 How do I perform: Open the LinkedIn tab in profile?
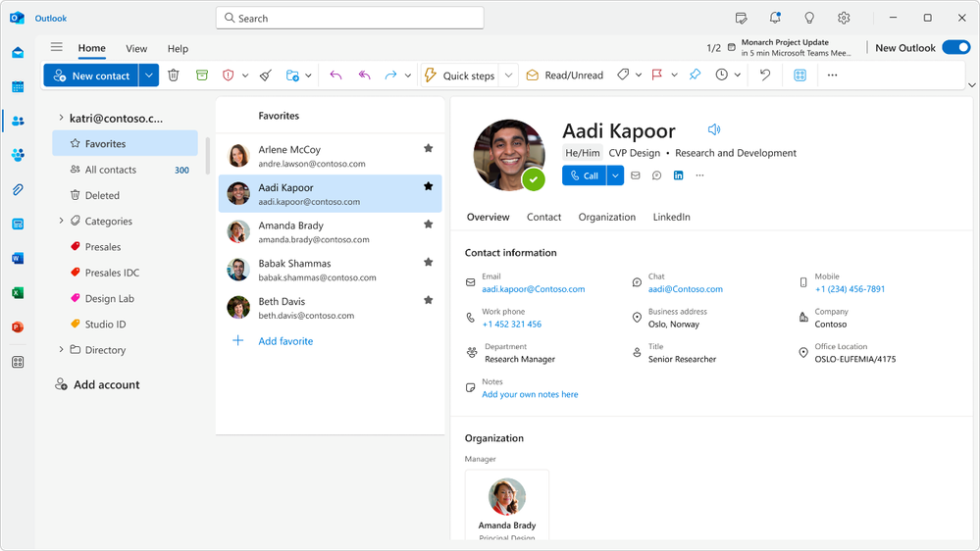[671, 217]
